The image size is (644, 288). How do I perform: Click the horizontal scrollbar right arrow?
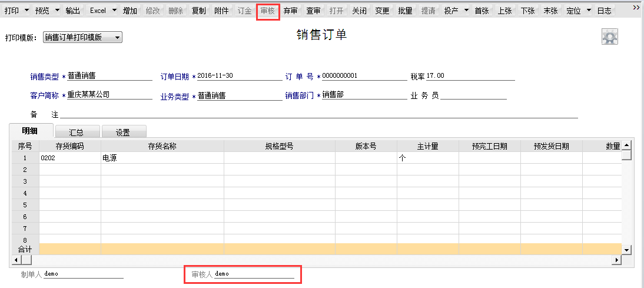click(x=617, y=260)
